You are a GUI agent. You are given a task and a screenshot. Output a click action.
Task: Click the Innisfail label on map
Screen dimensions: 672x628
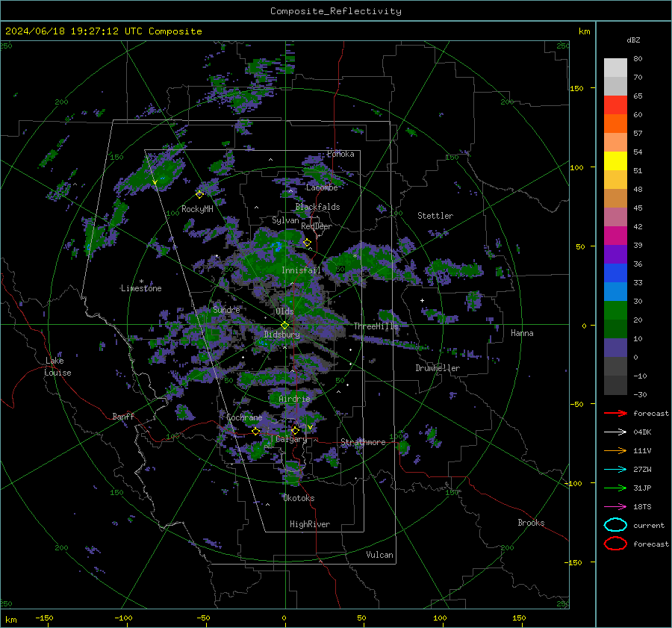coord(301,270)
